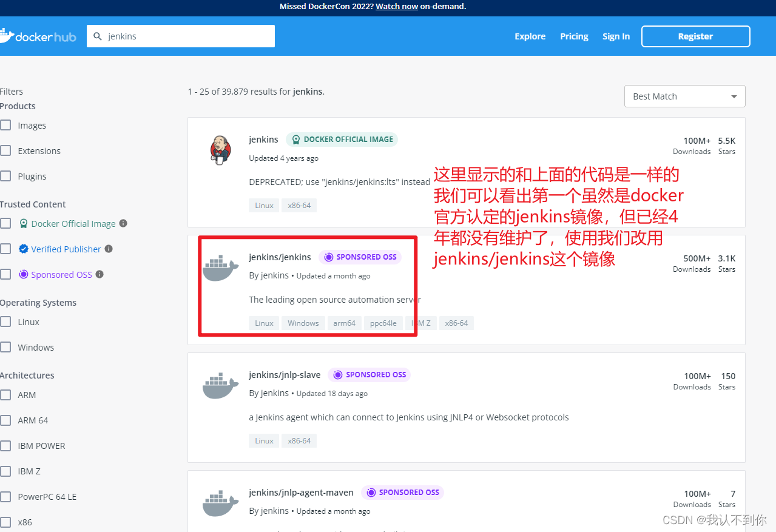Enable the Images filter checkbox
The image size is (776, 532).
tap(5, 125)
